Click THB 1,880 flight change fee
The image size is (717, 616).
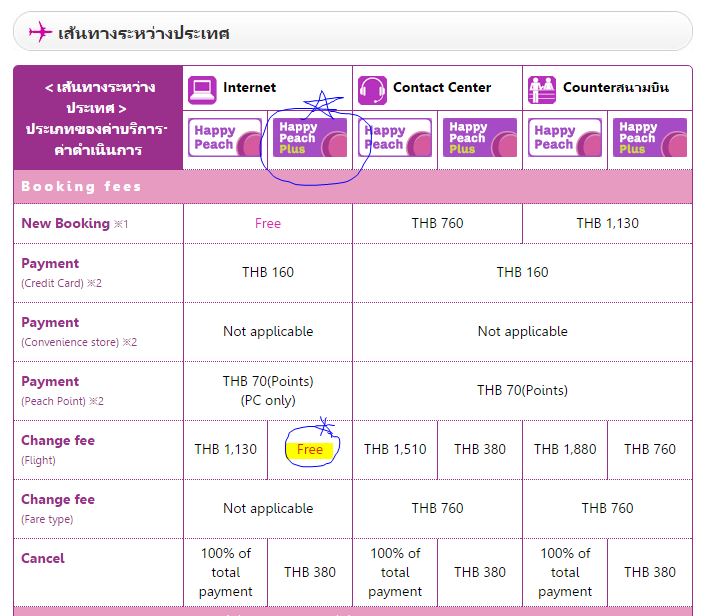565,450
